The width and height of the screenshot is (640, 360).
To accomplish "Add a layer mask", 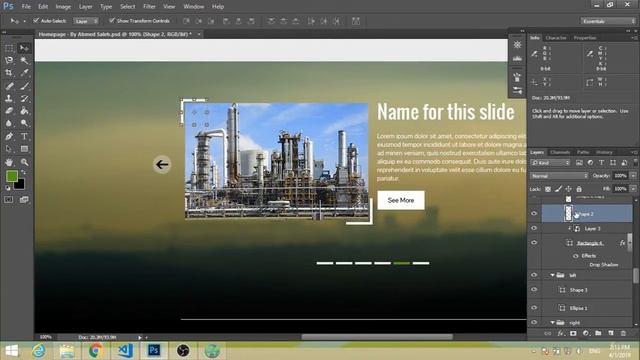I will pos(573,333).
